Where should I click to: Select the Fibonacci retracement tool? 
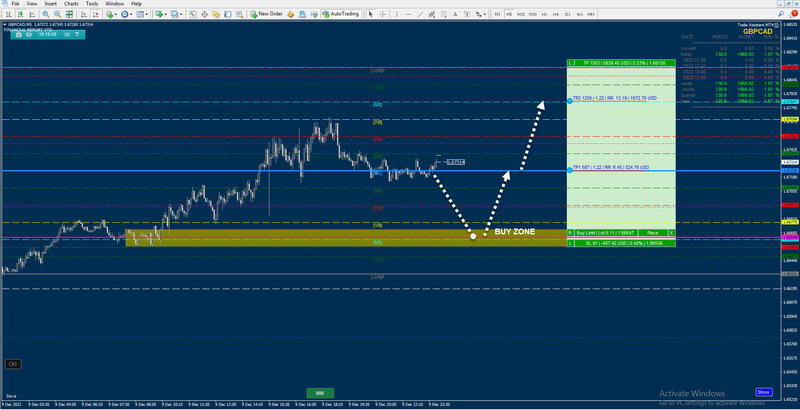(444, 14)
